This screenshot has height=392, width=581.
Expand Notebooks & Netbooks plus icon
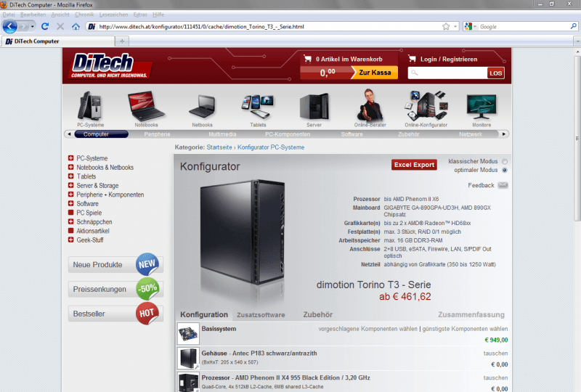click(70, 167)
